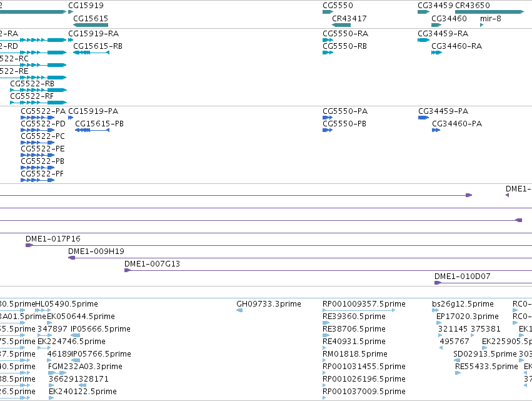The image size is (532, 401).
Task: Open EST RE39360.5prime
Action: [x=354, y=317]
